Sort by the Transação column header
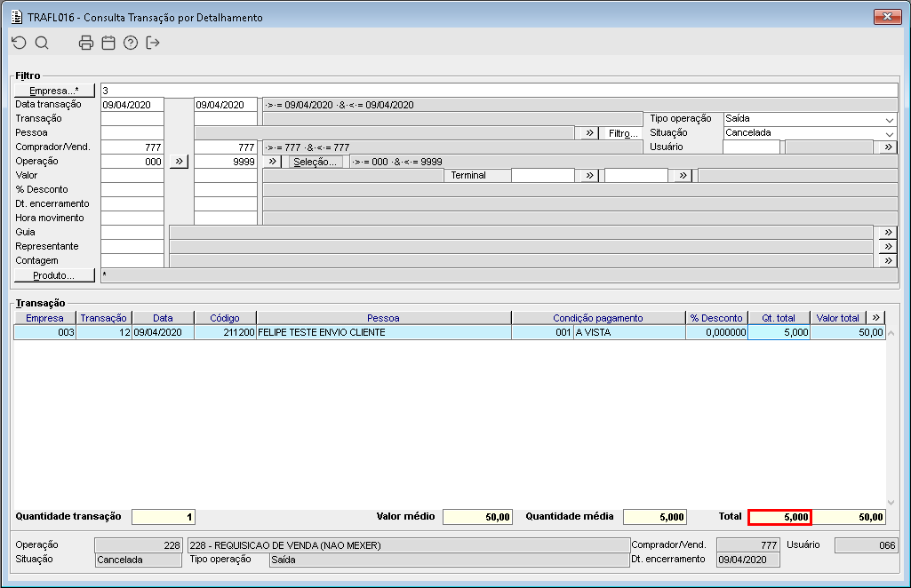 click(x=103, y=318)
